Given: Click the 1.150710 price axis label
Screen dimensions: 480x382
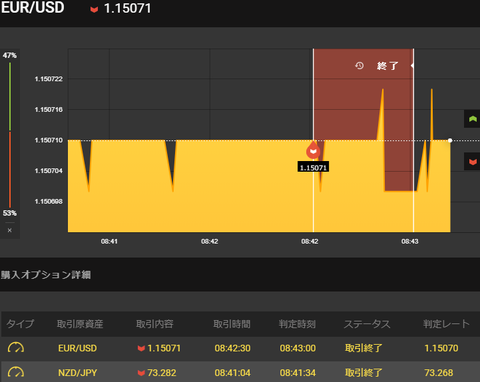Looking at the screenshot, I should click(49, 140).
